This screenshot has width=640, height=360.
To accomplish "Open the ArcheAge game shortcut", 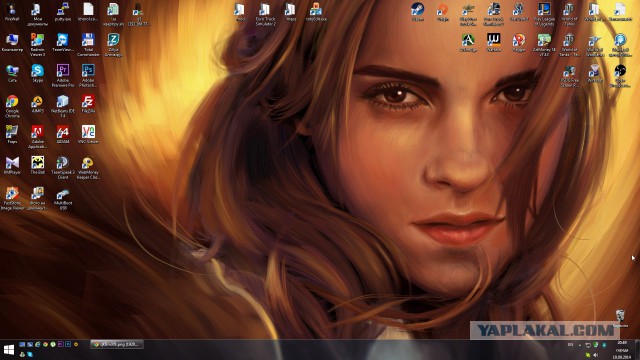I will 468,42.
